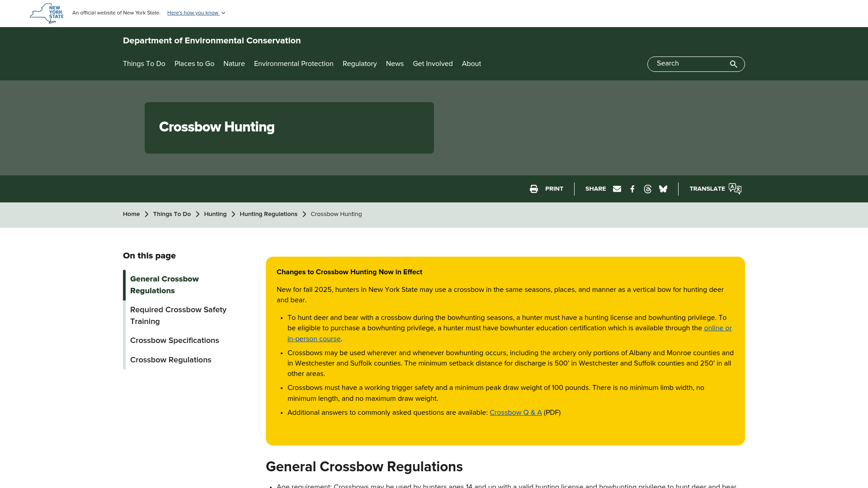Image resolution: width=868 pixels, height=488 pixels.
Task: Go to the Home breadcrumb
Action: 132,214
